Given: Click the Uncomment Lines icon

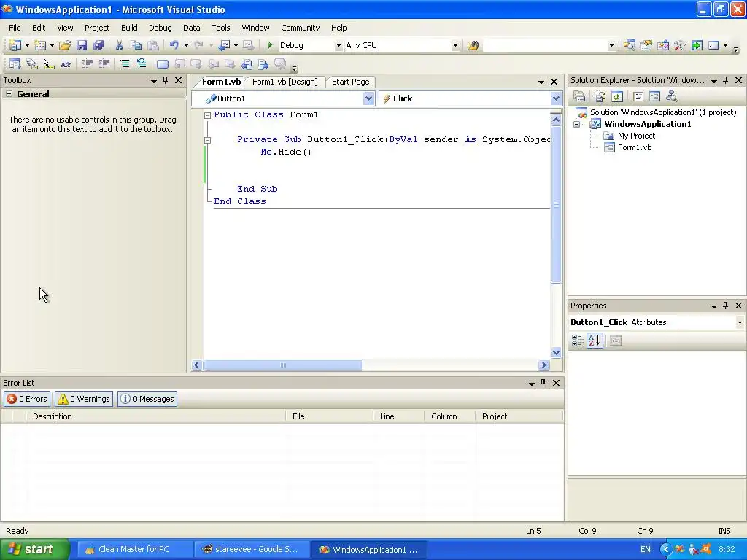Looking at the screenshot, I should pos(142,64).
